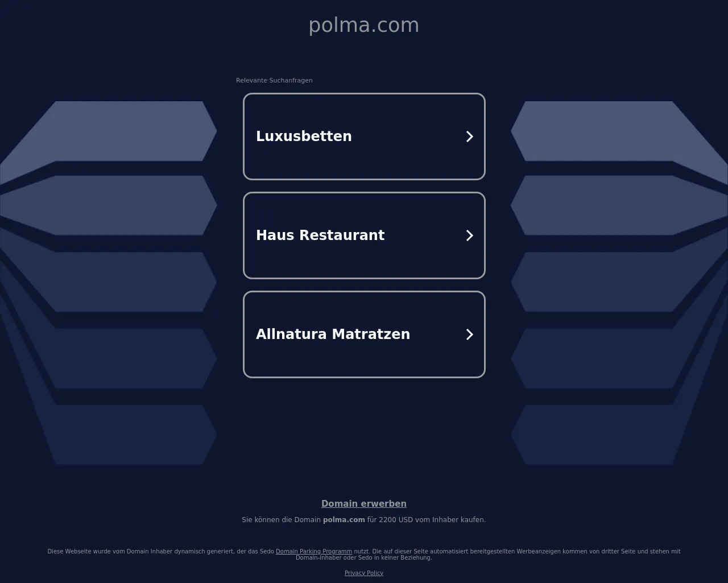The width and height of the screenshot is (728, 583).
Task: Click the chevron arrow beside Haus Restaurant
Action: click(x=470, y=235)
